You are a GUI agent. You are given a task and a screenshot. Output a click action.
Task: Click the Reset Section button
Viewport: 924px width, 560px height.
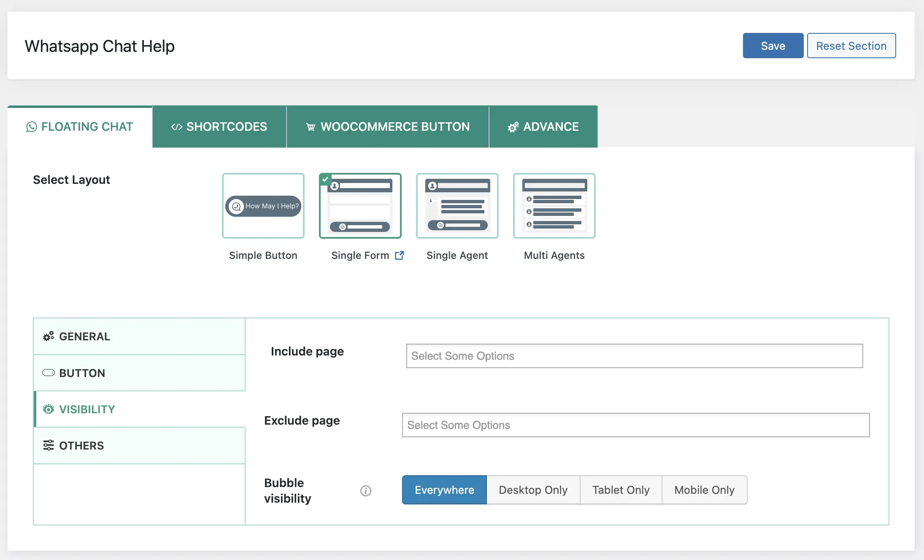point(851,46)
